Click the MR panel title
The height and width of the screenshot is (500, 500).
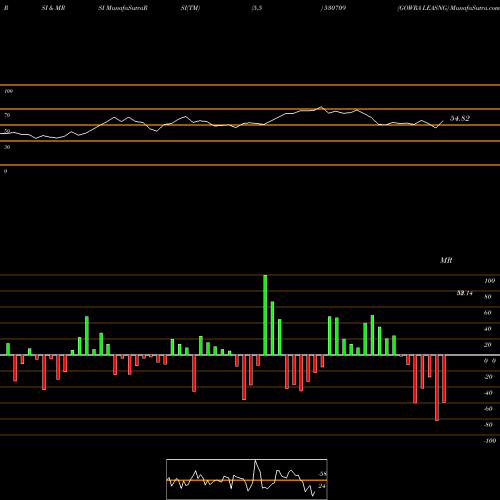(446, 260)
